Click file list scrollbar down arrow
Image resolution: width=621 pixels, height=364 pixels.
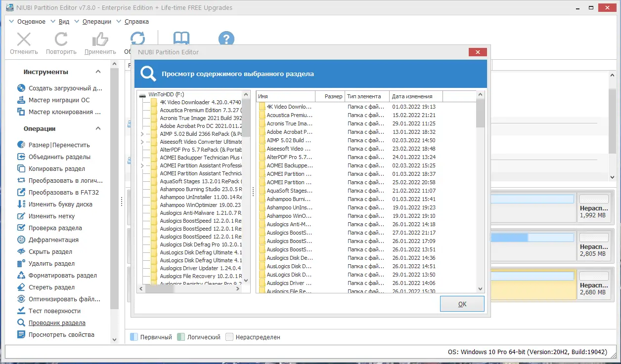480,289
